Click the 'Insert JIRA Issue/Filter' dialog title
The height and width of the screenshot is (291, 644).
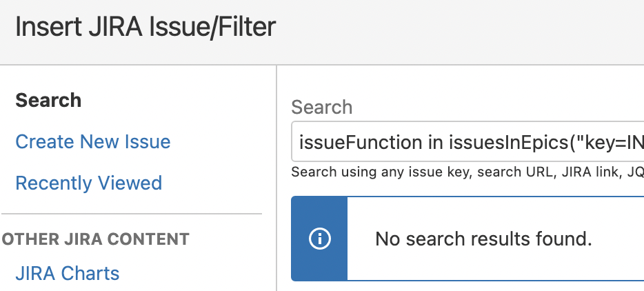point(145,27)
